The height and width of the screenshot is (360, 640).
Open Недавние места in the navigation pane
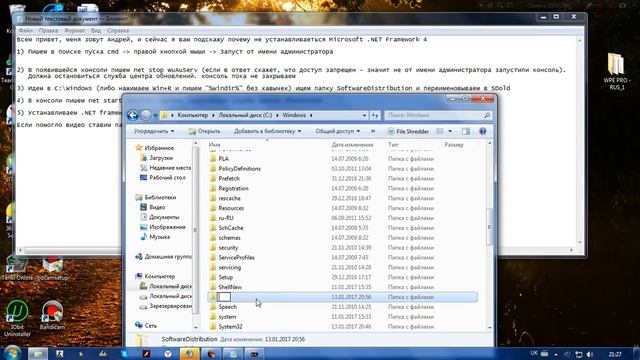[x=170, y=168]
